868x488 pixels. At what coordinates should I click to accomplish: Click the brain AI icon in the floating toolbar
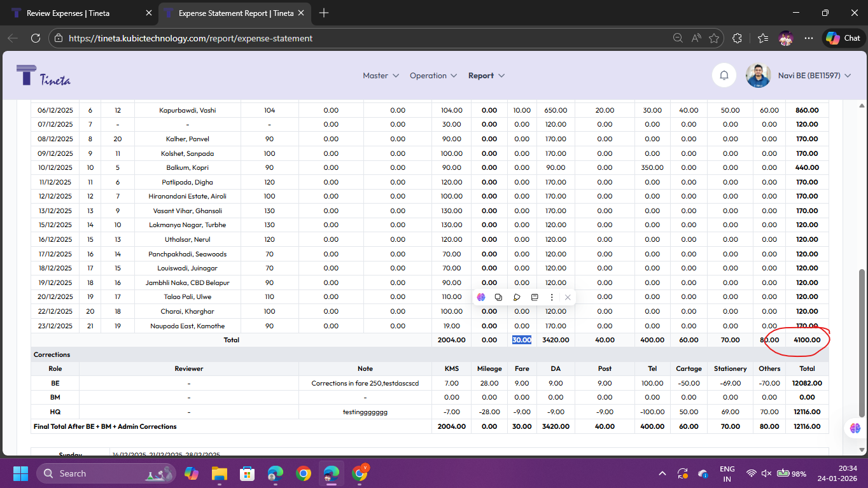coord(481,297)
